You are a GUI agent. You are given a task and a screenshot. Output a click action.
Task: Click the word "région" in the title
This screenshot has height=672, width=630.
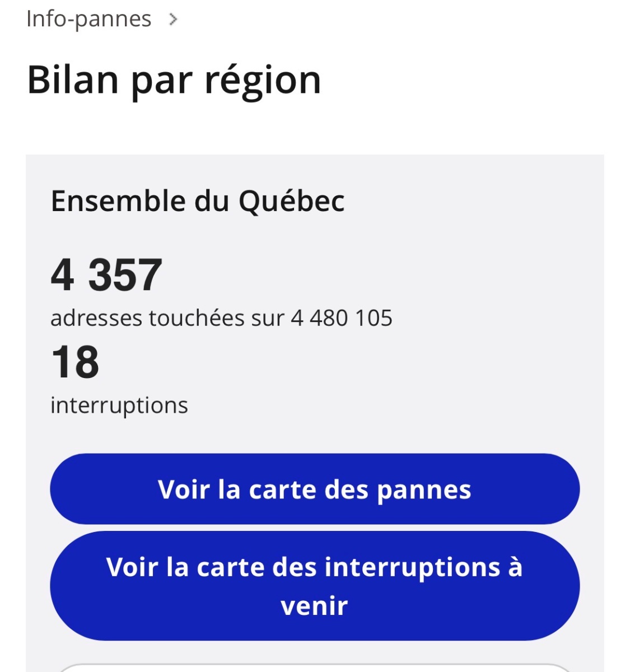pyautogui.click(x=262, y=80)
